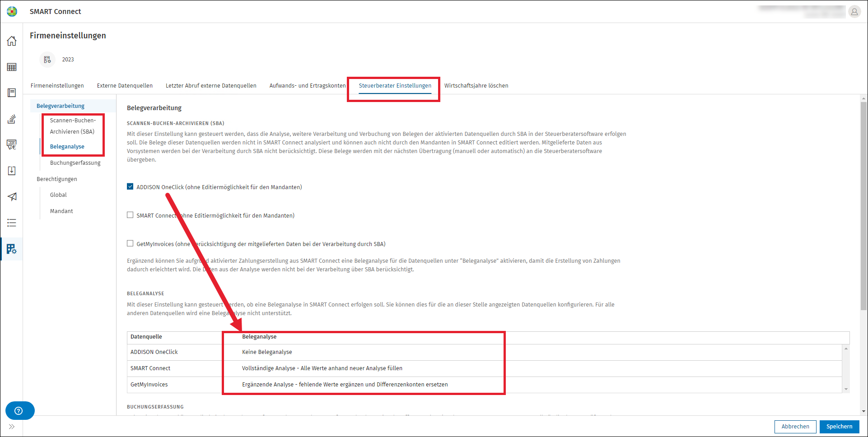Image resolution: width=868 pixels, height=437 pixels.
Task: Open the user profile avatar icon
Action: 854,12
